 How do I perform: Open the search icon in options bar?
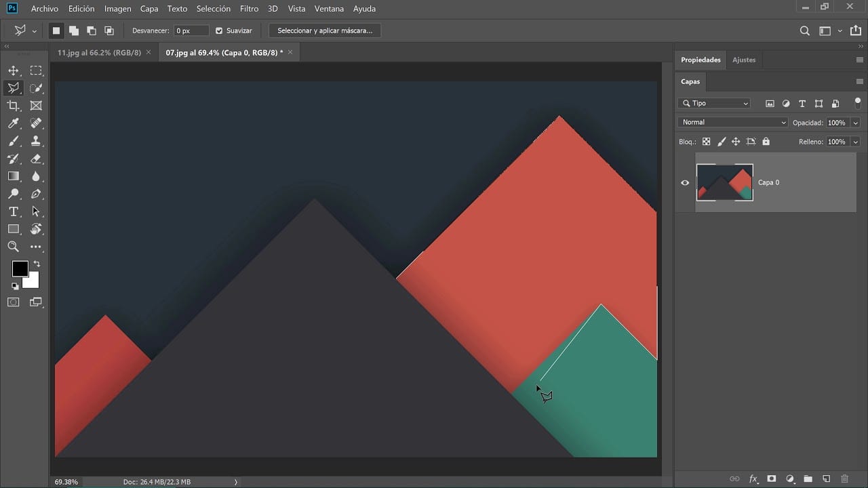(805, 30)
